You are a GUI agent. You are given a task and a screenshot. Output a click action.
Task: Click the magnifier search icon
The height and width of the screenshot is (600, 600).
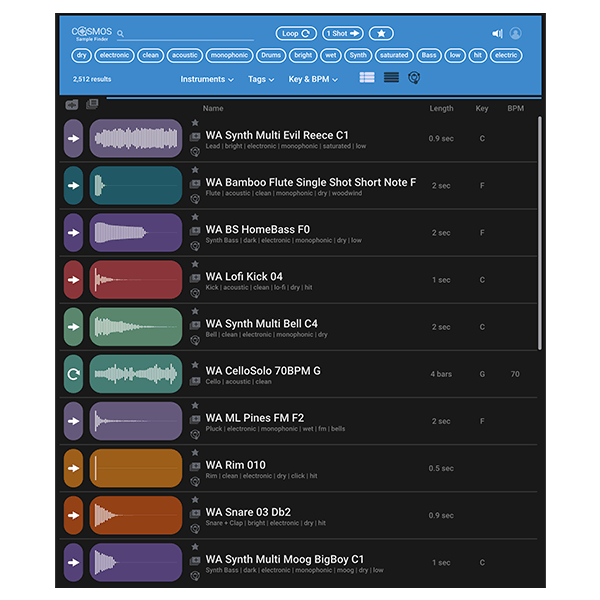(121, 34)
